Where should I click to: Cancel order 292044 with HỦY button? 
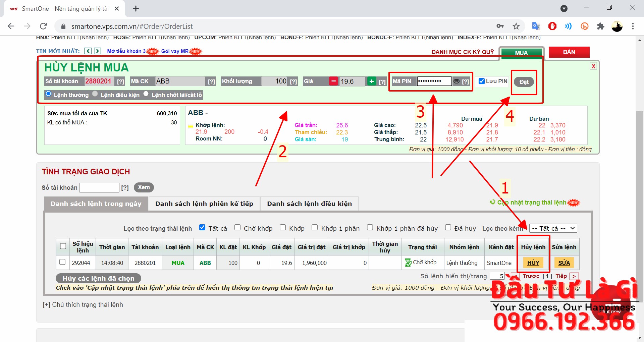[533, 263]
